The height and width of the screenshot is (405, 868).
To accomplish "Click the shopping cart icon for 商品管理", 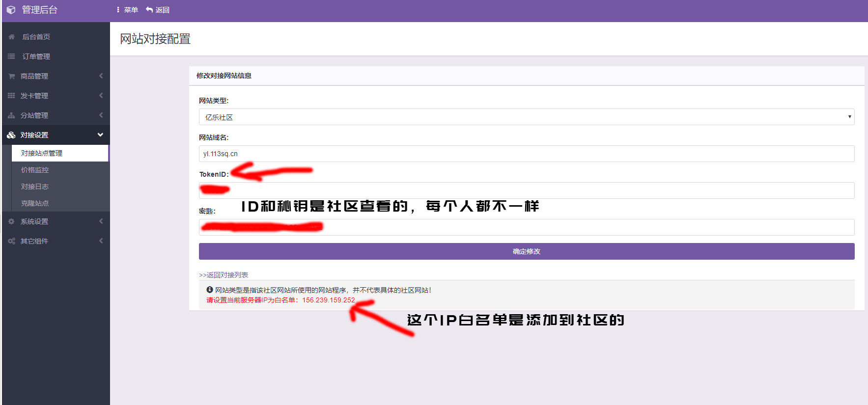I will [x=11, y=76].
